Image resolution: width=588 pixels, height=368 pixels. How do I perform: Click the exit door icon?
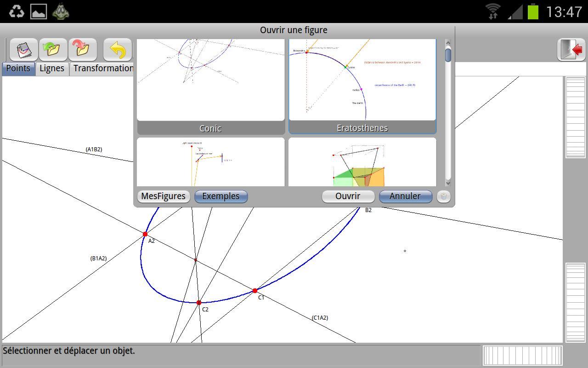571,49
